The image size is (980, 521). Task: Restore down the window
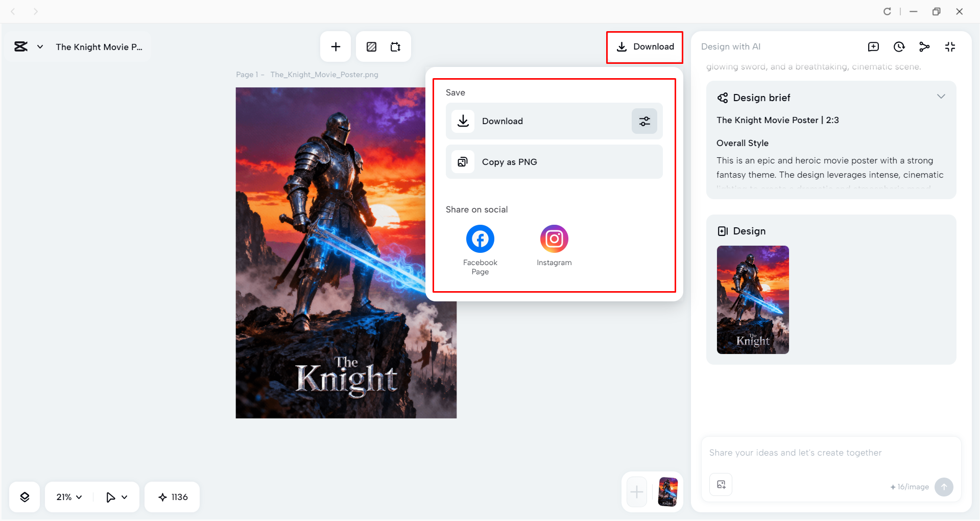936,11
